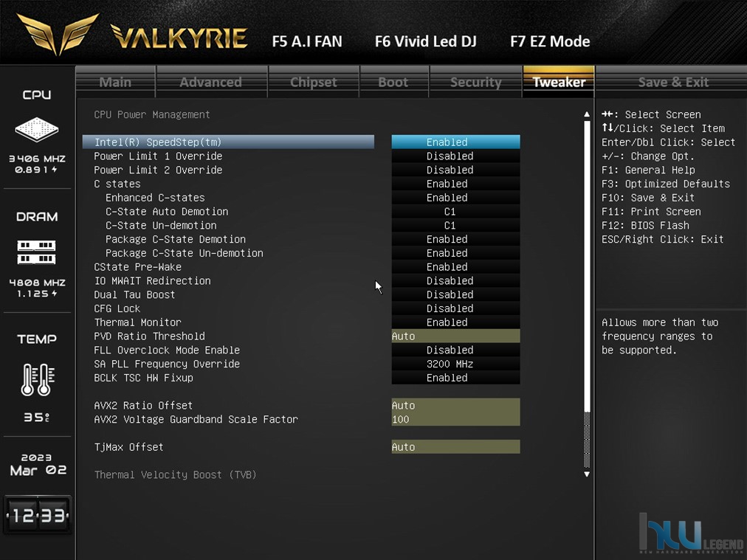Toggle C states Enabled value
Viewport: 747px width, 560px height.
(x=456, y=183)
